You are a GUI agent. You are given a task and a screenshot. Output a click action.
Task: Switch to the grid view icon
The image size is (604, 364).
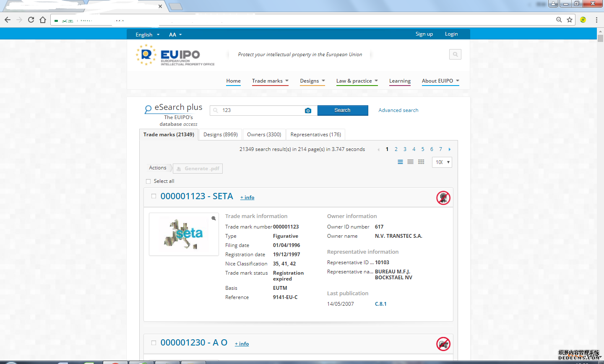[x=421, y=162]
